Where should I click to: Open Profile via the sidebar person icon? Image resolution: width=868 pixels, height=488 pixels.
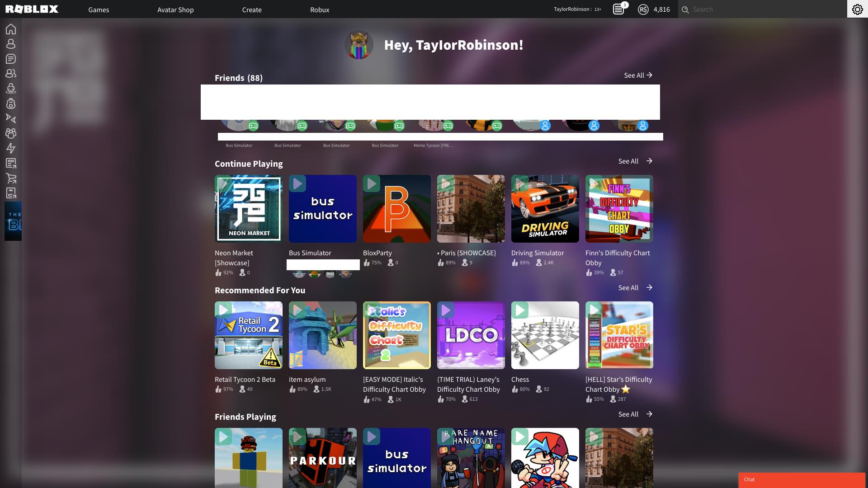coord(11,44)
